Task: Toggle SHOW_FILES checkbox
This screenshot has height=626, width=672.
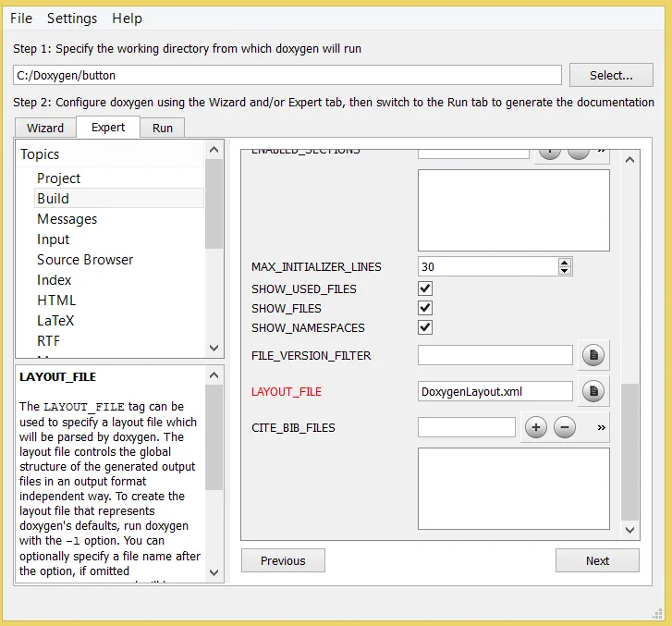Action: point(425,308)
